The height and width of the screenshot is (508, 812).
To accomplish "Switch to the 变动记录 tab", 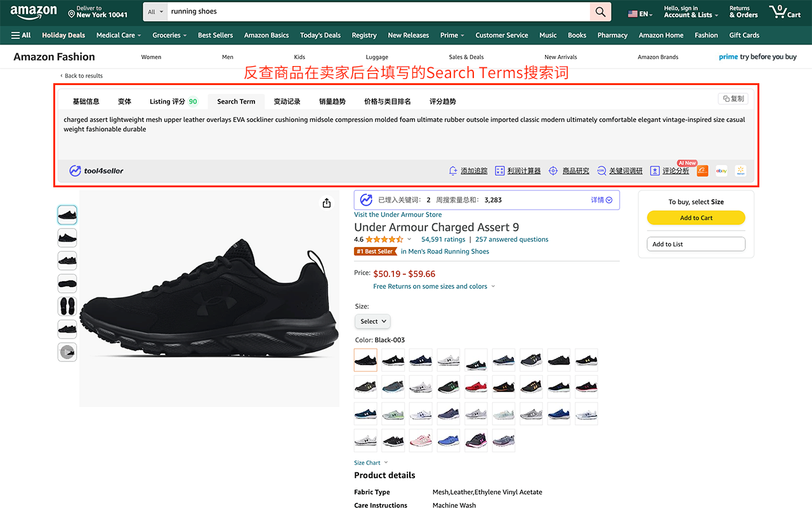I will [x=287, y=102].
